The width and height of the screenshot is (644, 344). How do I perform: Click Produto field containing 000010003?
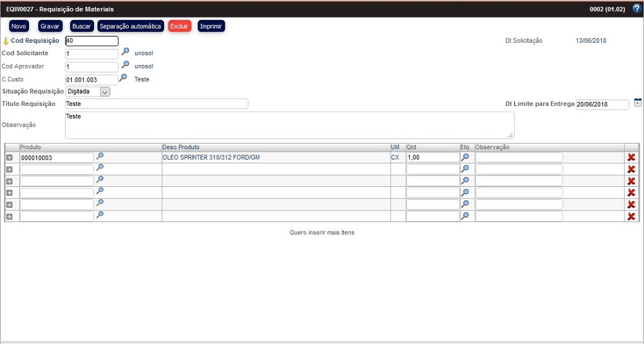[x=57, y=158]
